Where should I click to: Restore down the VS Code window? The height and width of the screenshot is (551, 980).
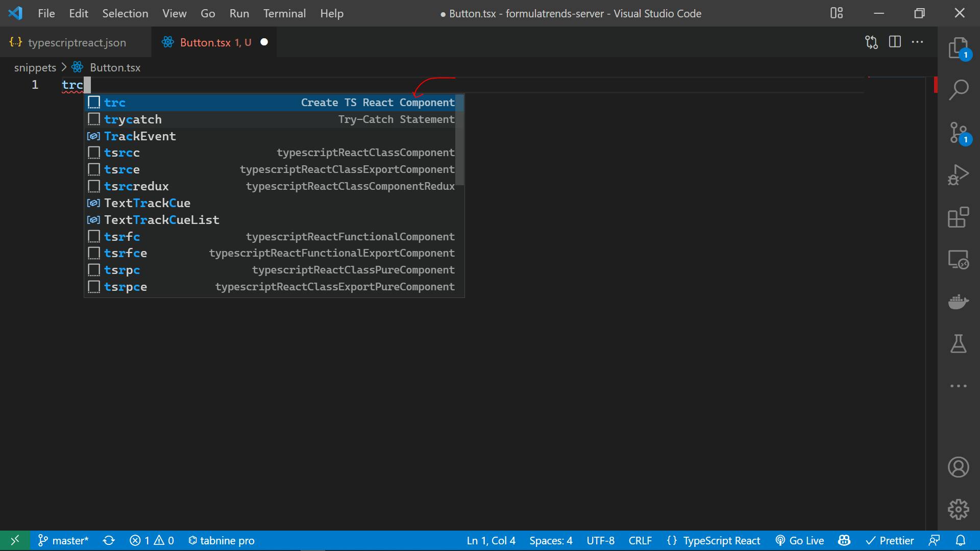click(919, 13)
